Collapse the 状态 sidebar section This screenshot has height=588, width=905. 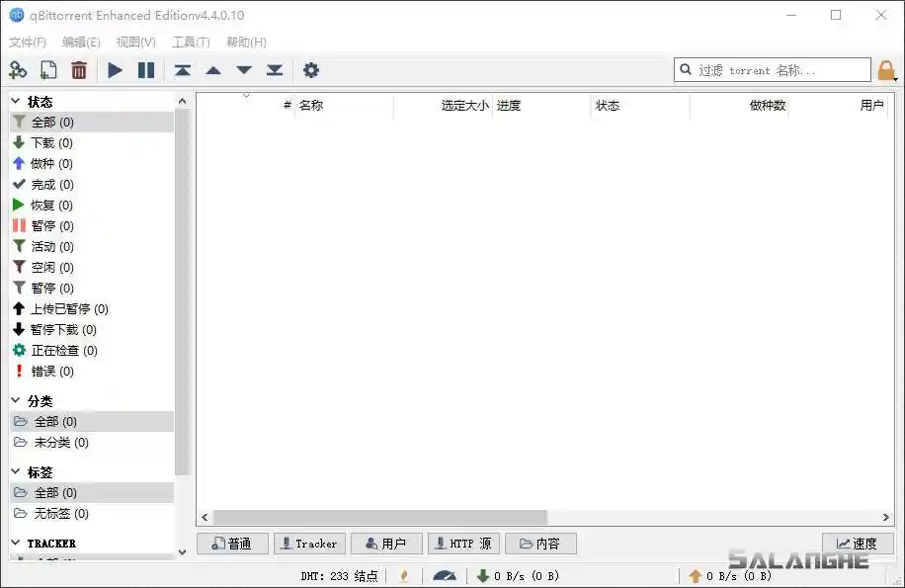pyautogui.click(x=17, y=100)
